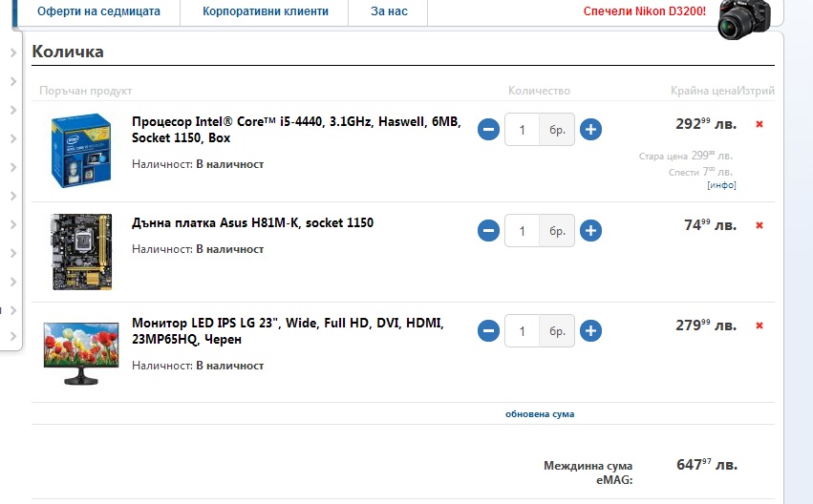Open the Оферти на седмицата tab
This screenshot has height=504, width=813.
click(x=98, y=11)
